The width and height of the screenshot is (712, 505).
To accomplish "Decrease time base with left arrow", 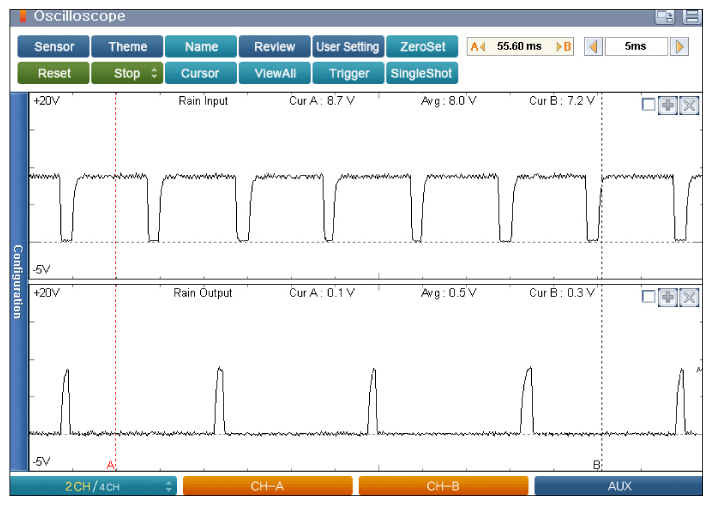I will point(593,47).
